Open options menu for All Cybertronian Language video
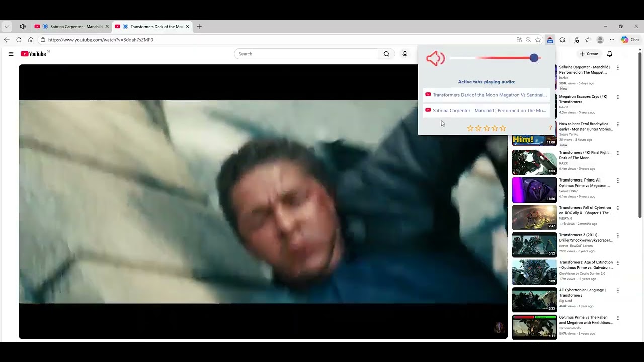 [x=618, y=291]
